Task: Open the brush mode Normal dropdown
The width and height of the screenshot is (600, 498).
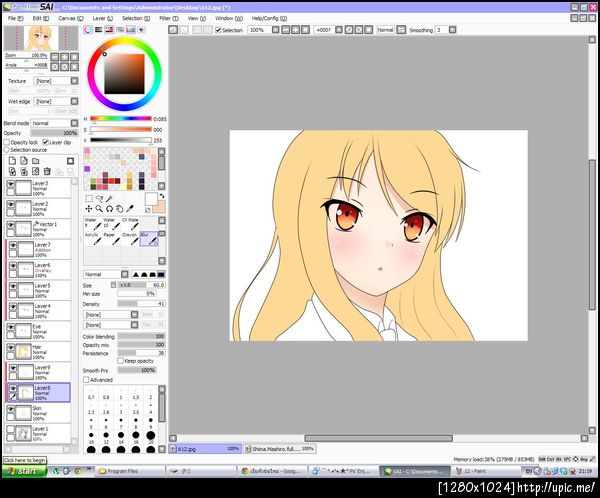Action: tap(125, 274)
